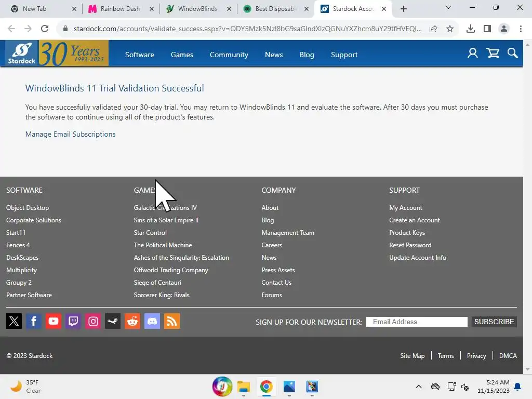Open site search magnifier icon
Viewport: 532px width, 399px height.
(513, 54)
